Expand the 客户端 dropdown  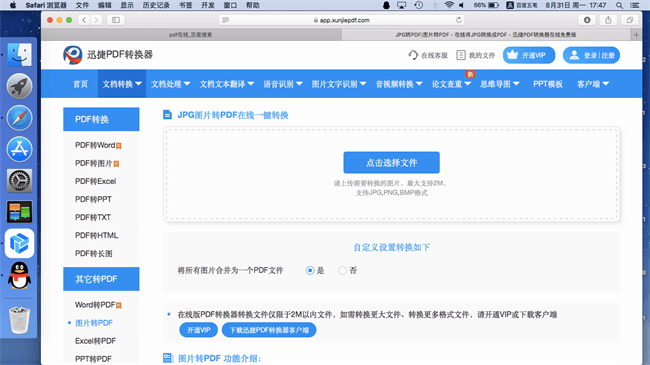pyautogui.click(x=593, y=84)
